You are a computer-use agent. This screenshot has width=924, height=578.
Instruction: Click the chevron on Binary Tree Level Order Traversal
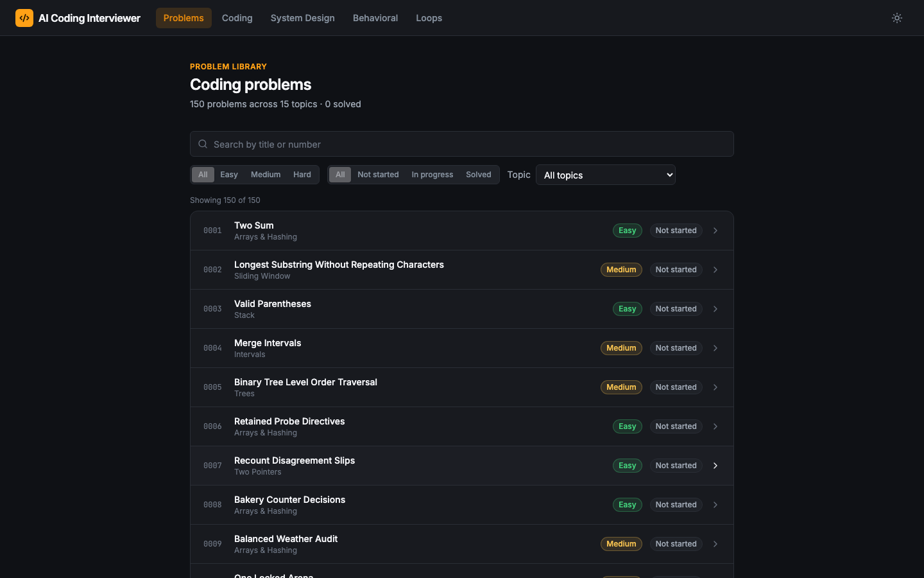[x=715, y=387]
